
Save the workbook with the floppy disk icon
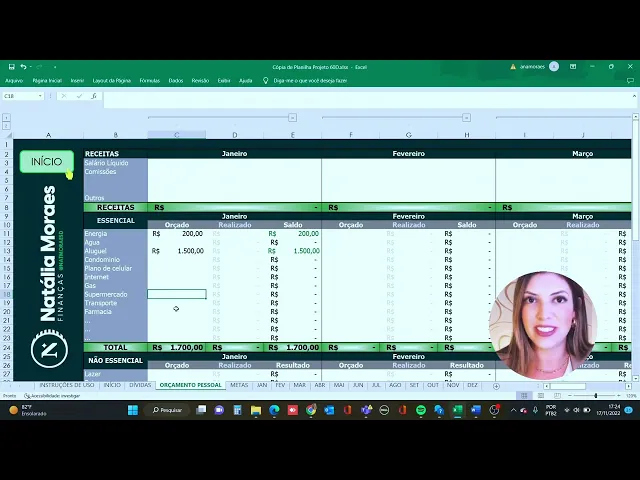point(11,67)
